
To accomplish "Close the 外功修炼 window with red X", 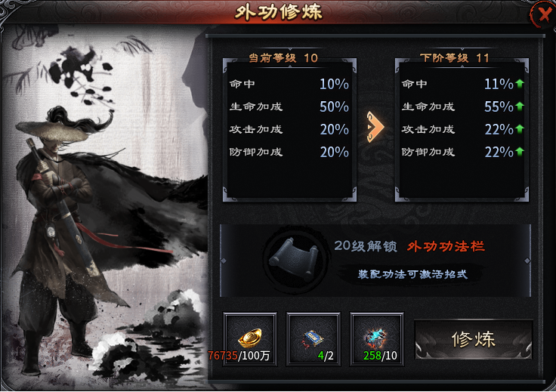I will (543, 14).
